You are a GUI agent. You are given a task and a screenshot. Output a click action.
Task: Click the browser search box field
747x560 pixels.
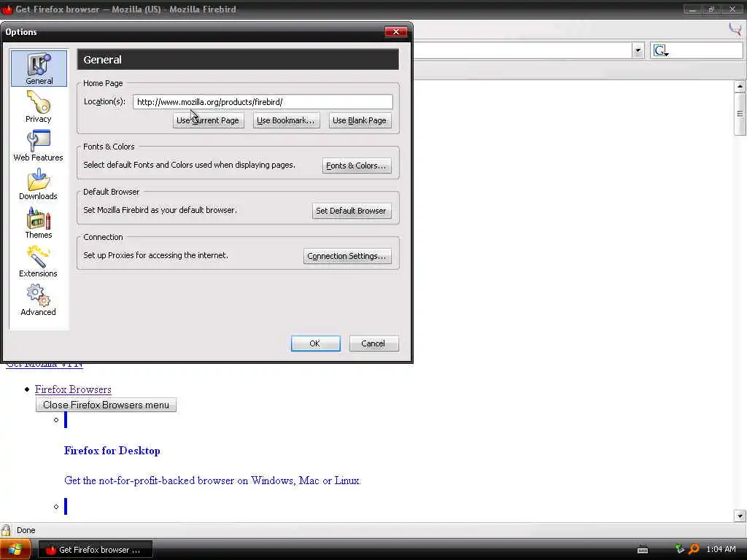[x=705, y=50]
